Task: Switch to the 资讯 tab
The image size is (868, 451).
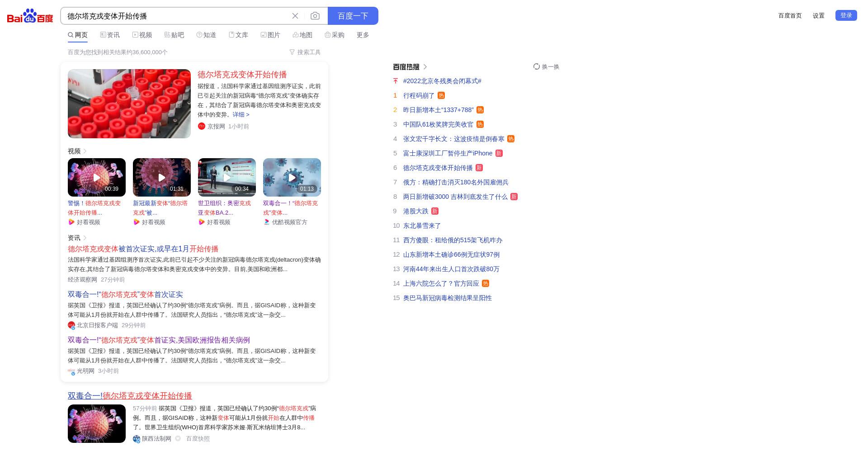Action: point(110,35)
